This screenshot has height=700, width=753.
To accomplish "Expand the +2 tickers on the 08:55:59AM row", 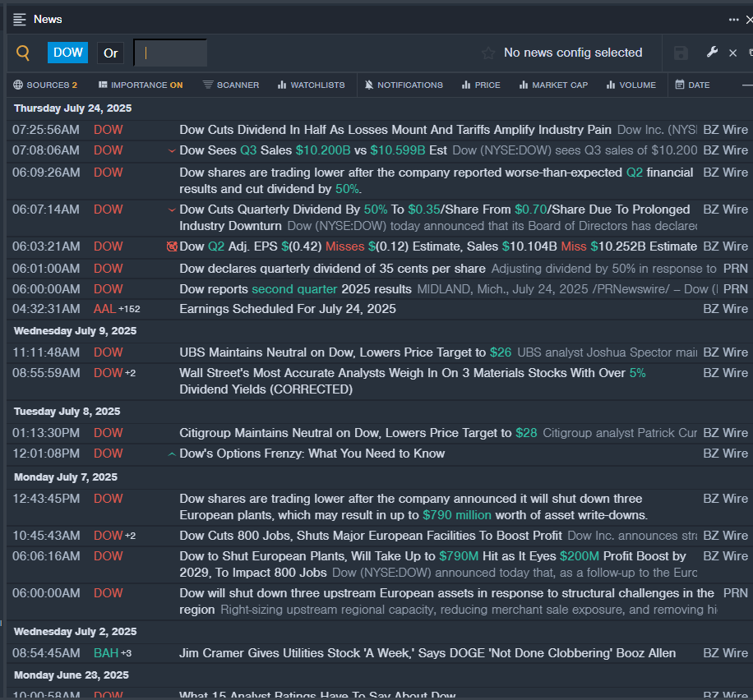I will [x=130, y=373].
